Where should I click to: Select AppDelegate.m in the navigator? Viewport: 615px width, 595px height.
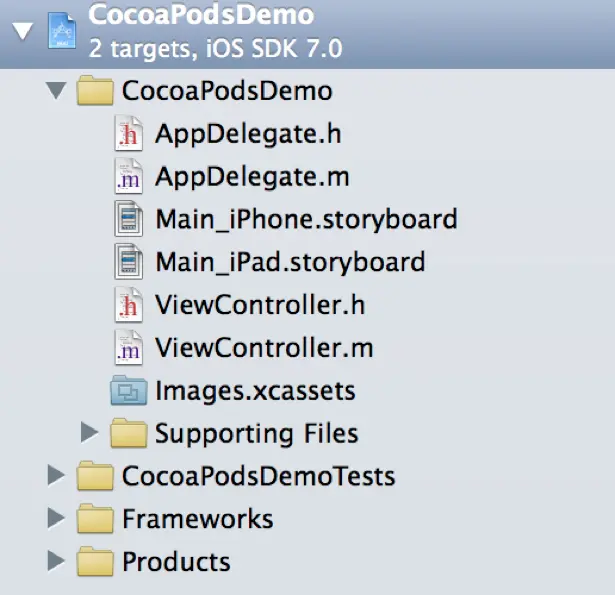(252, 178)
